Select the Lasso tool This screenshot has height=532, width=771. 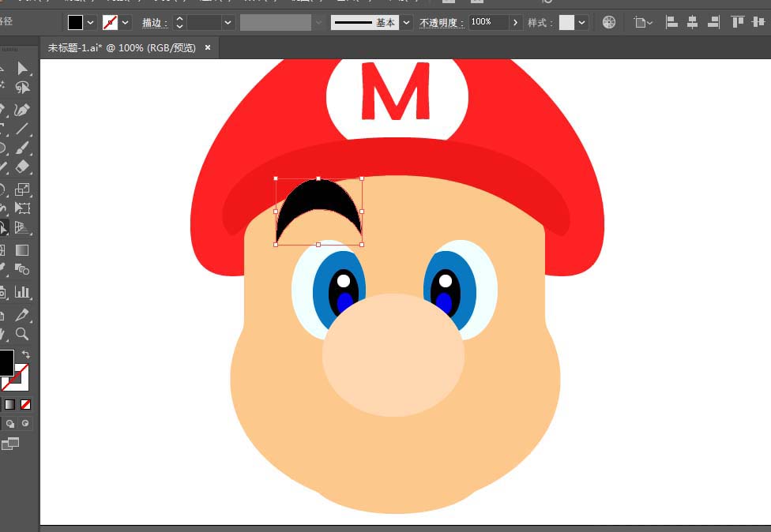[22, 88]
